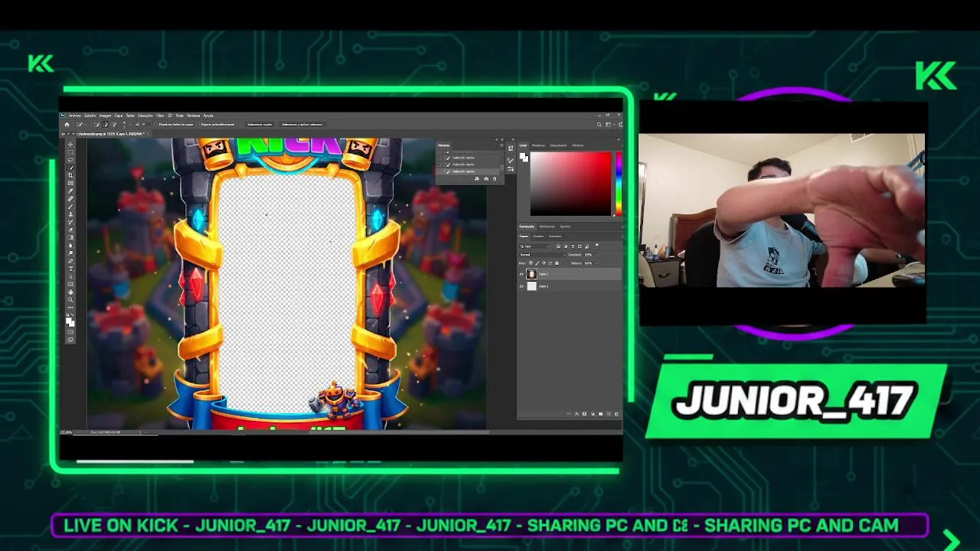Select the Gradient tool
Screen dimensions: 980x551
(71, 237)
